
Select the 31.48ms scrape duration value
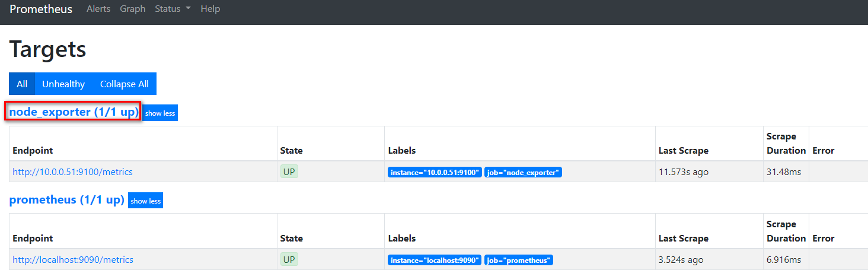click(784, 171)
